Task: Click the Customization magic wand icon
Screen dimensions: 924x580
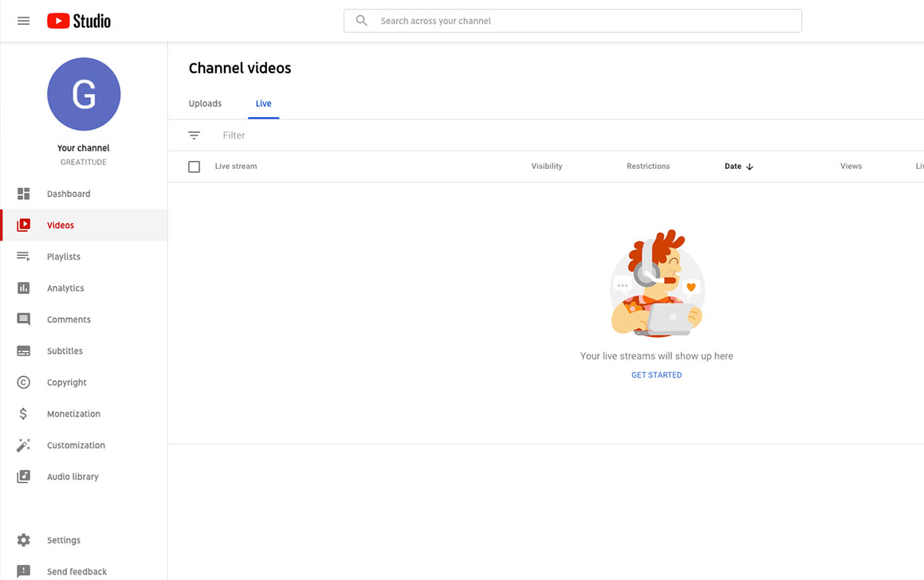Action: tap(24, 445)
